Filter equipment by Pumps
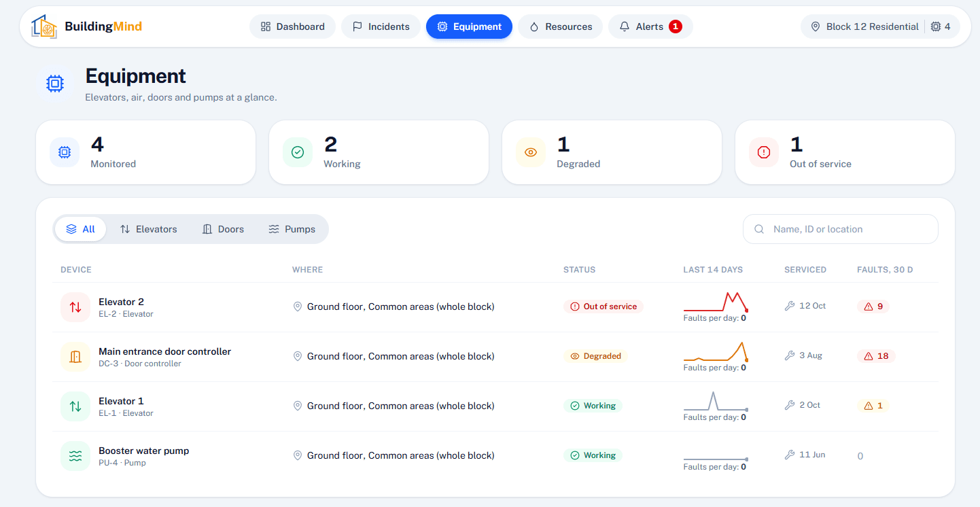This screenshot has height=507, width=980. pos(292,229)
